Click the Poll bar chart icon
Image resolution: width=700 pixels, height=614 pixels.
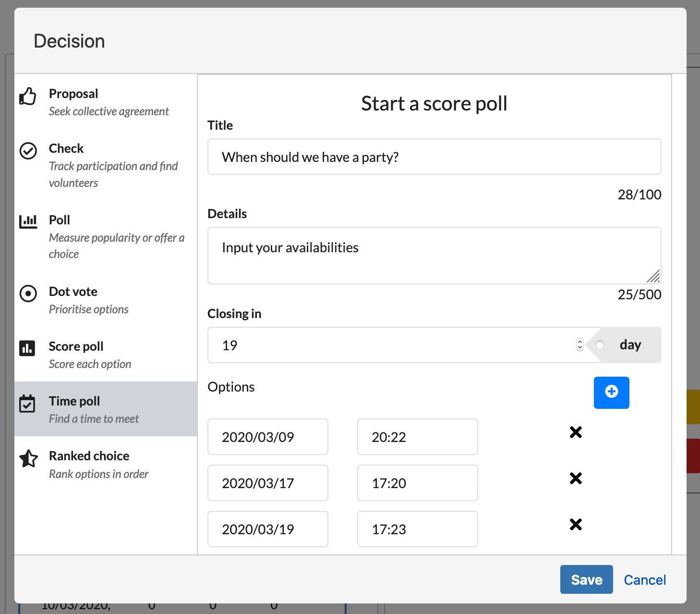[x=28, y=221]
